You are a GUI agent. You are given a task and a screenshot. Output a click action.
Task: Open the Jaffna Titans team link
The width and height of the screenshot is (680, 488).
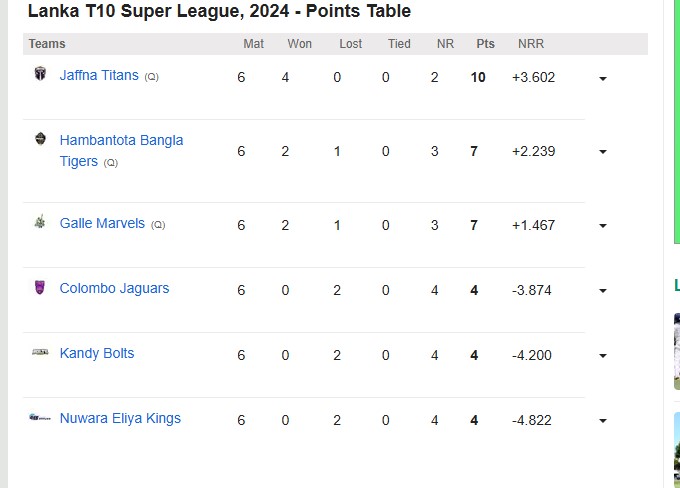(99, 75)
